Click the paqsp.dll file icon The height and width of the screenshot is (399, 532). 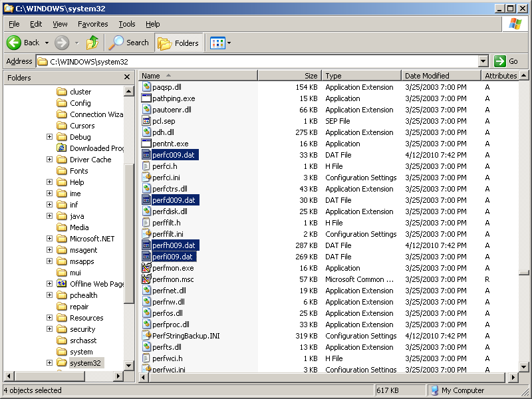tap(146, 87)
